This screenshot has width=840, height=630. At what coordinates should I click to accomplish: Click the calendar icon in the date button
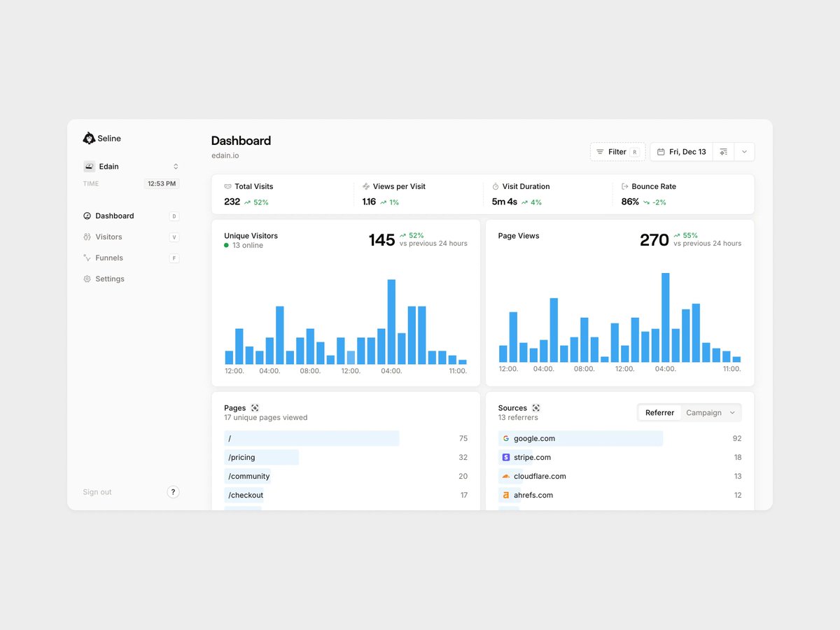pos(661,152)
